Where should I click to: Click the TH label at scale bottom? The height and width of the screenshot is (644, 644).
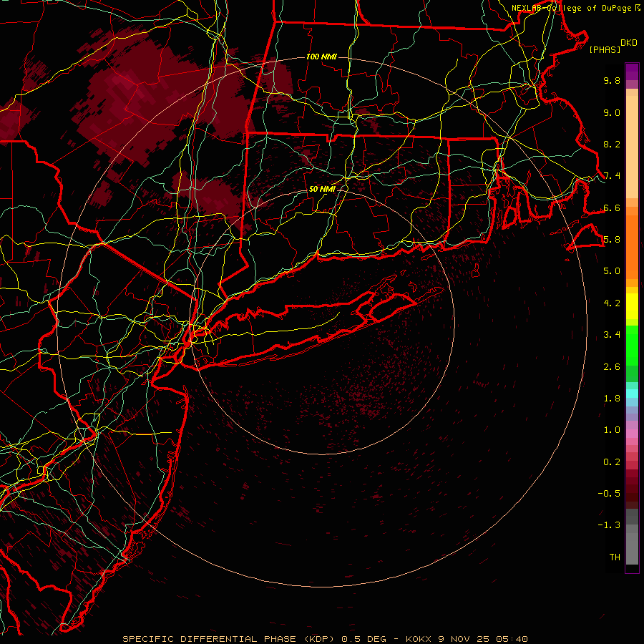pos(615,557)
